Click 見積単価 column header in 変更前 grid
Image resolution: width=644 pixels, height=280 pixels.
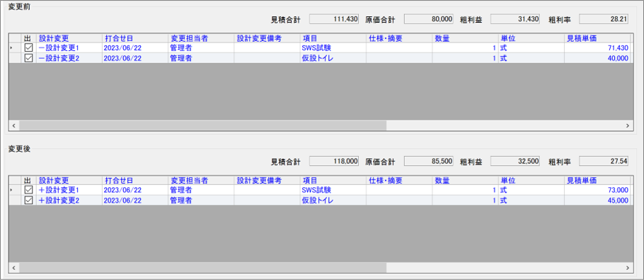(x=597, y=38)
